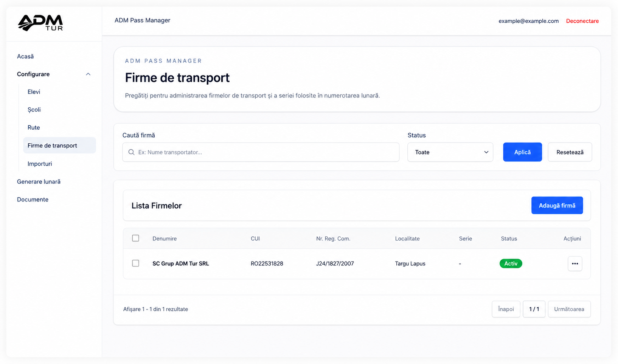The width and height of the screenshot is (618, 364).
Task: Collapse the Configurare section chevron
Action: coord(88,74)
